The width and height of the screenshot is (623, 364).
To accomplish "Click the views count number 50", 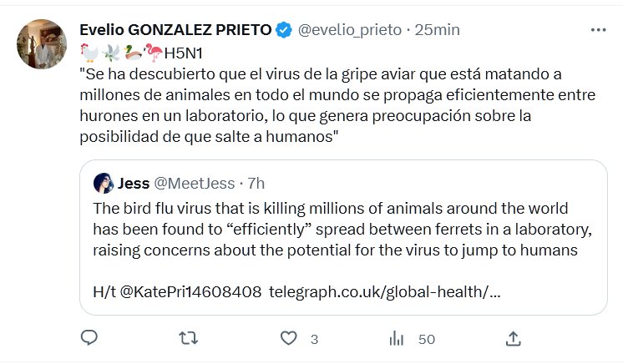I will pos(427,339).
